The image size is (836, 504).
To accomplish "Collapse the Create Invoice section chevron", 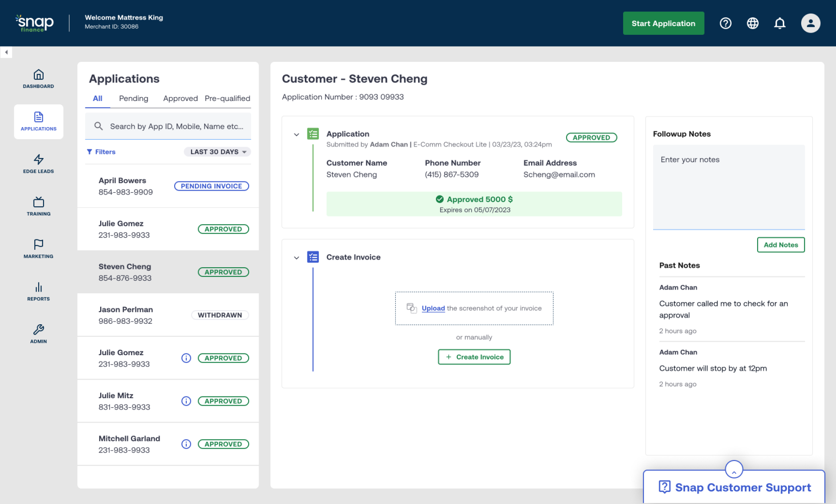I will 296,257.
